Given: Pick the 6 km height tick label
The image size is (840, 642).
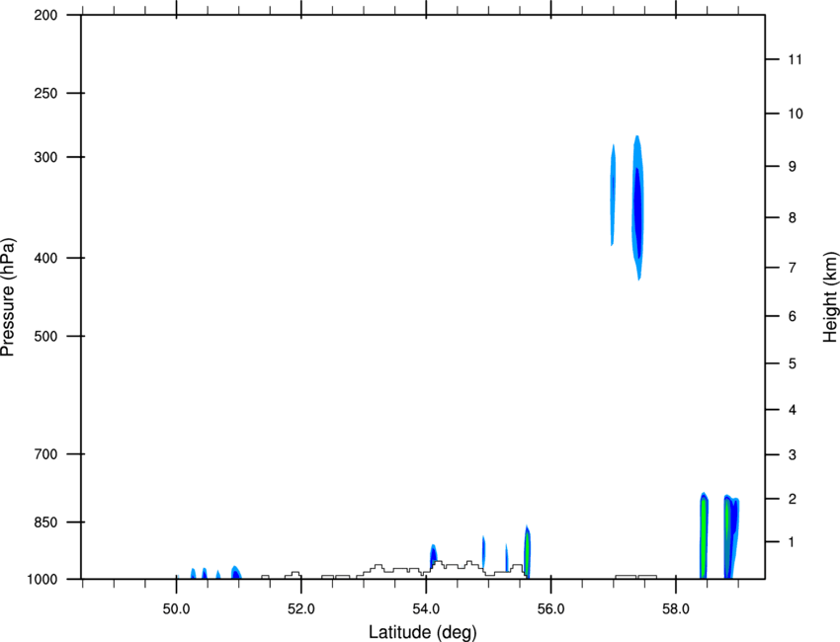Looking at the screenshot, I should point(793,316).
